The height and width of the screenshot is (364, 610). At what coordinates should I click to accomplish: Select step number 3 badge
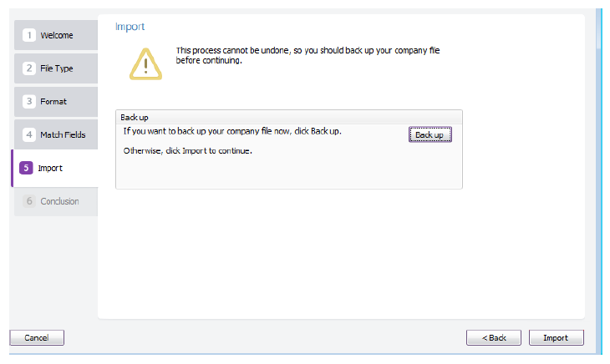tap(28, 101)
